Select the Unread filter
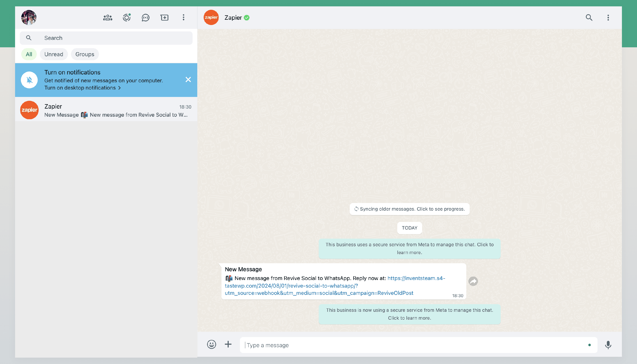Image resolution: width=637 pixels, height=364 pixels. coord(54,54)
